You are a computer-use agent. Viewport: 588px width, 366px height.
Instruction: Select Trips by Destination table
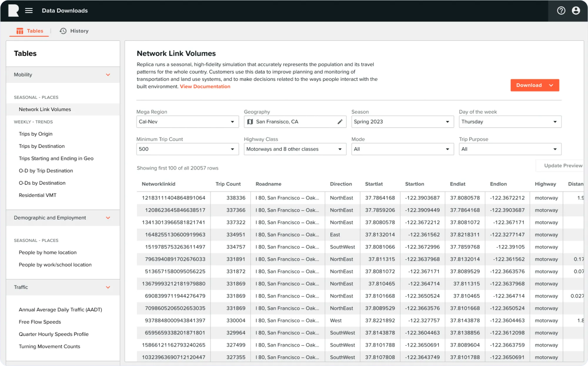pos(42,146)
